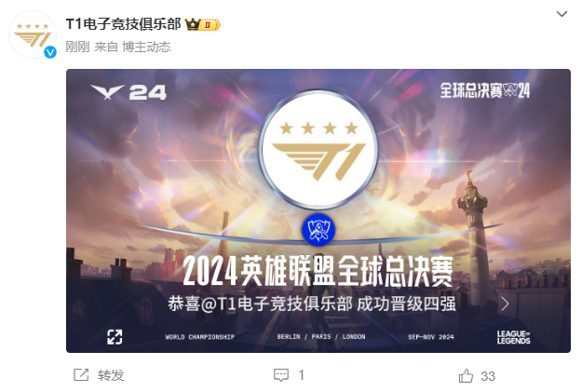Click the like count 33

(x=488, y=376)
